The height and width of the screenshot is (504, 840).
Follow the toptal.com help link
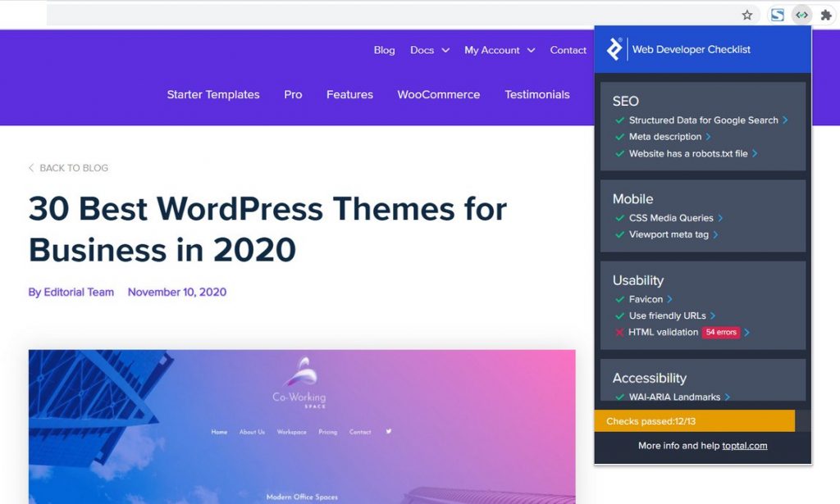click(744, 445)
